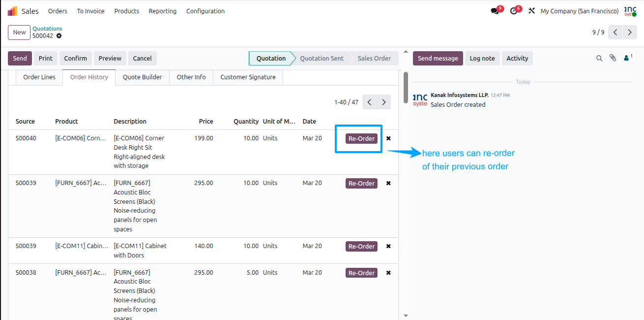Sort by the Product column header
Screen dimensions: 644x320
tap(66, 122)
